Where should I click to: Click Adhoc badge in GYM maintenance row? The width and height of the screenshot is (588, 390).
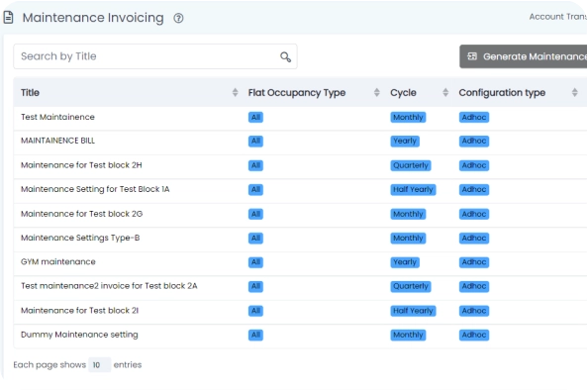(474, 262)
